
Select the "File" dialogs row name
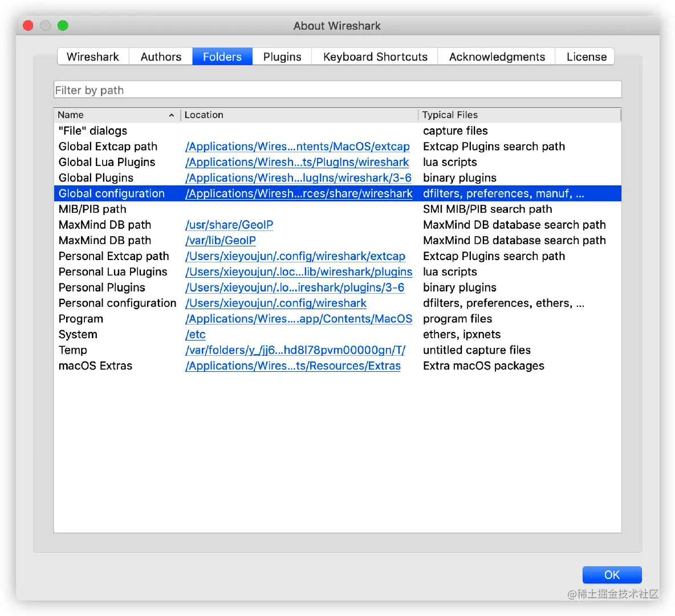coord(93,131)
